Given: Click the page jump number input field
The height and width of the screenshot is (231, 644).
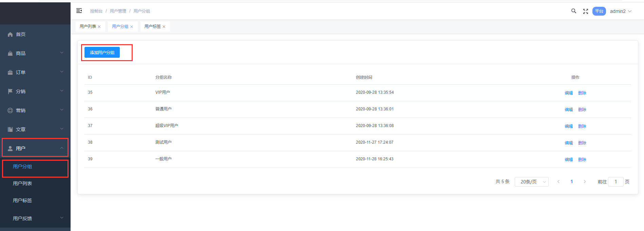Looking at the screenshot, I should click(x=615, y=182).
